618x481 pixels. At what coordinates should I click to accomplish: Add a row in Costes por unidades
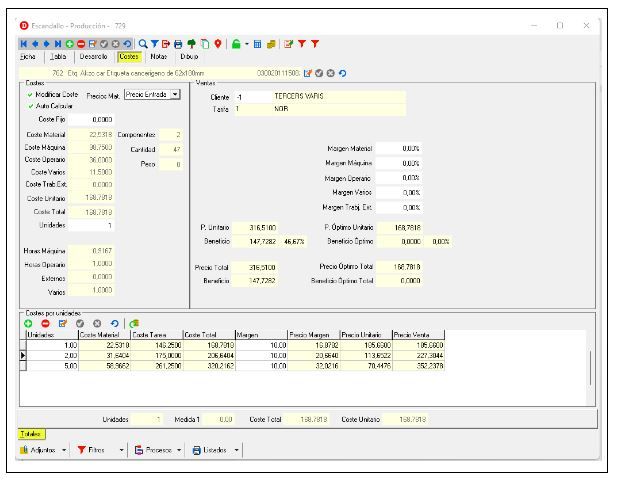(28, 324)
